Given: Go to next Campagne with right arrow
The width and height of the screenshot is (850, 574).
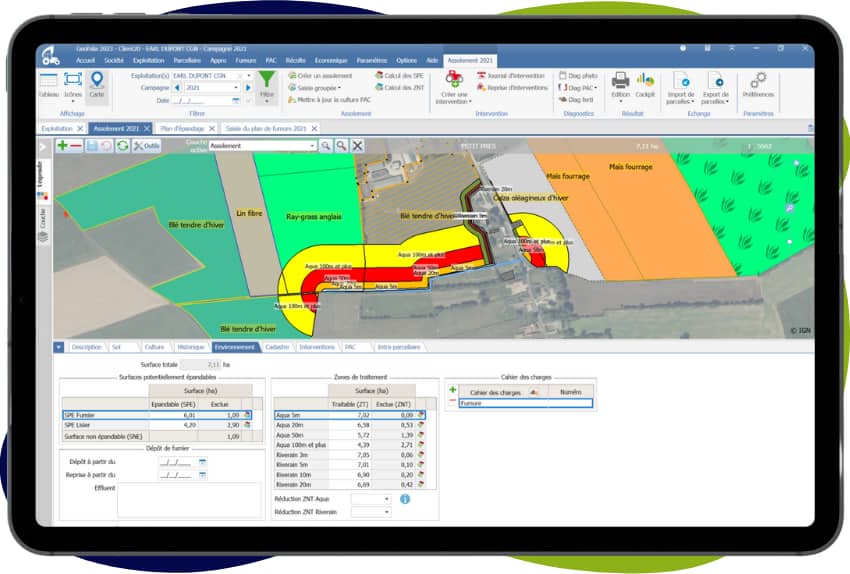Looking at the screenshot, I should point(248,88).
